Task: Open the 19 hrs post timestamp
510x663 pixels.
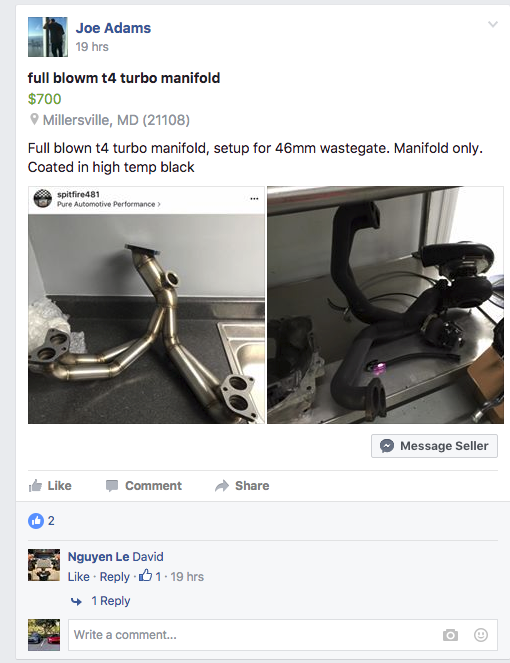Action: point(92,47)
